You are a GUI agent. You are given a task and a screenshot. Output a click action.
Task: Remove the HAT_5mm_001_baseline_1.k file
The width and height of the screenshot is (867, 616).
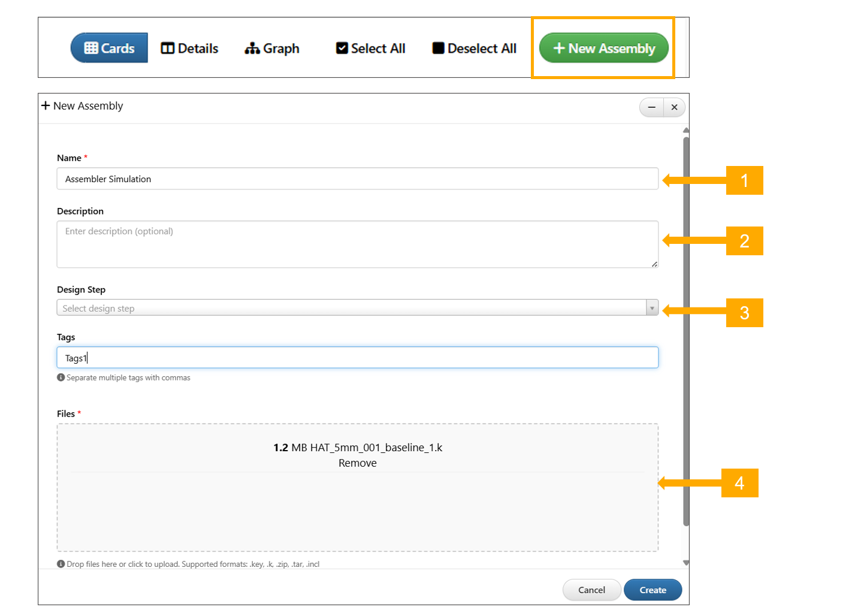click(x=357, y=463)
